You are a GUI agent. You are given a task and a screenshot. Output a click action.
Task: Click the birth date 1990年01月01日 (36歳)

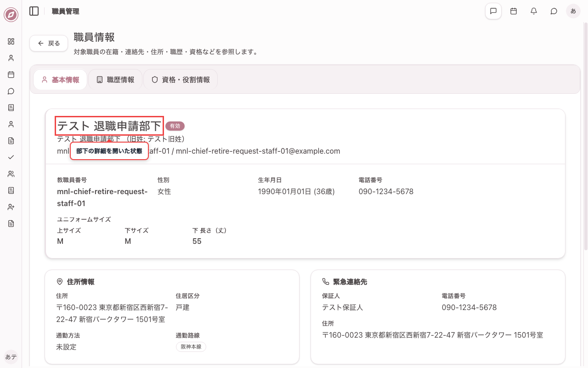(296, 191)
